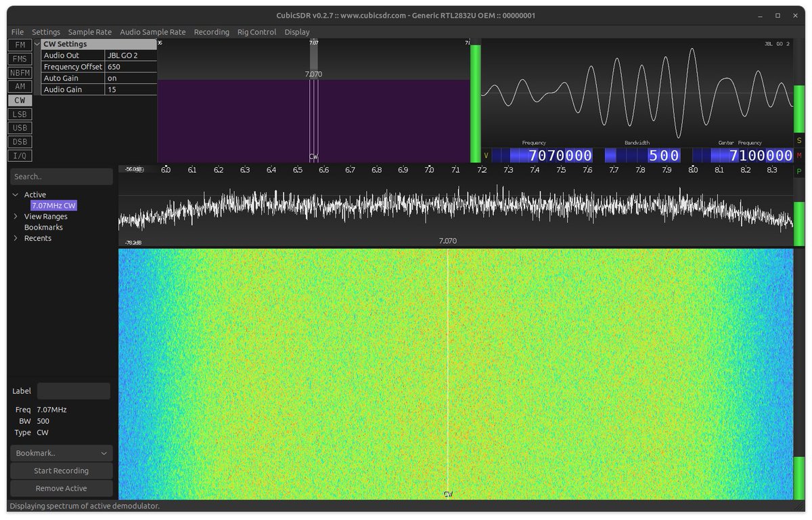The width and height of the screenshot is (812, 520).
Task: Click the Search bookmarks field
Action: click(x=62, y=177)
